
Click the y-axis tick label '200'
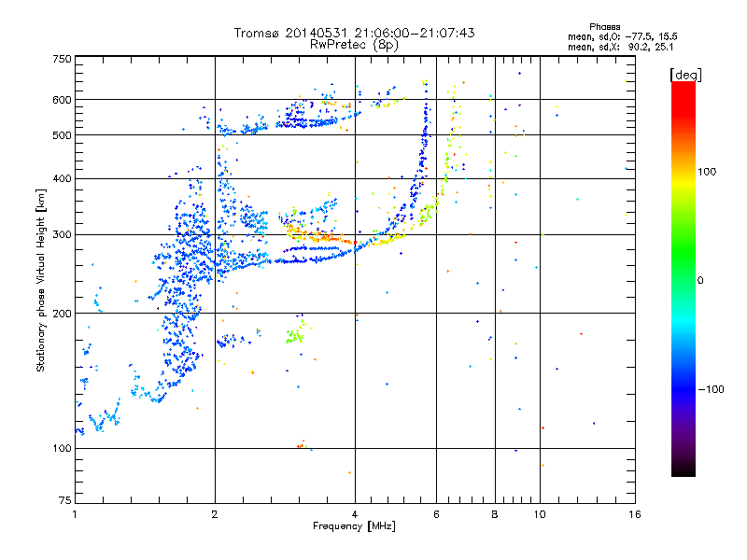pyautogui.click(x=62, y=314)
